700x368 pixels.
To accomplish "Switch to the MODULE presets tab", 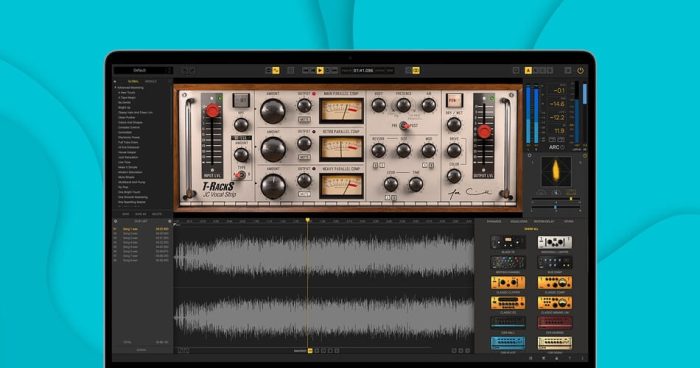I will tap(150, 82).
